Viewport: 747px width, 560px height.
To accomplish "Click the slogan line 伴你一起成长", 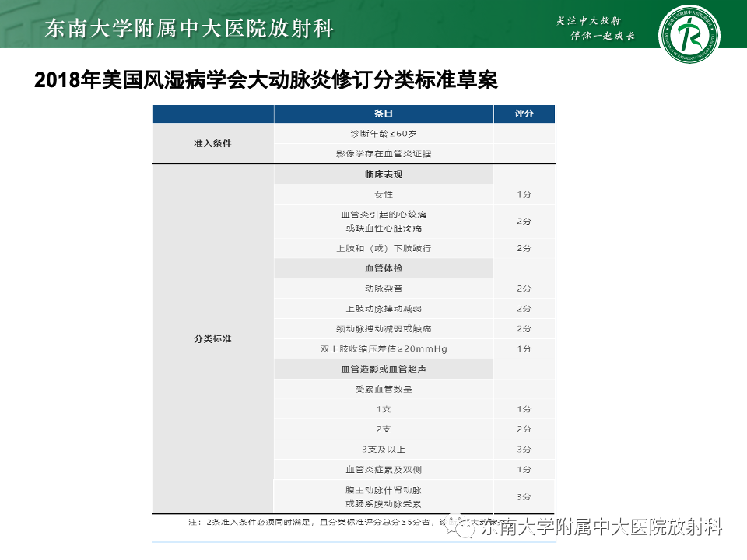I will coord(602,36).
